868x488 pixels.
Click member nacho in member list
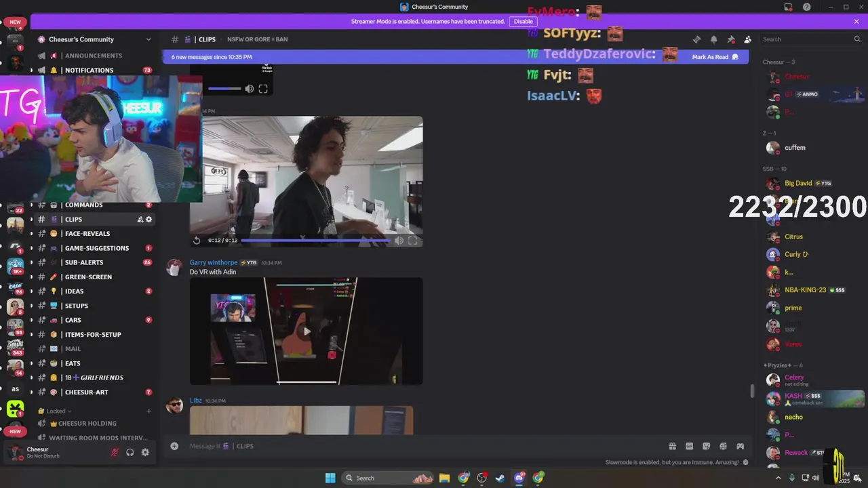pos(793,417)
